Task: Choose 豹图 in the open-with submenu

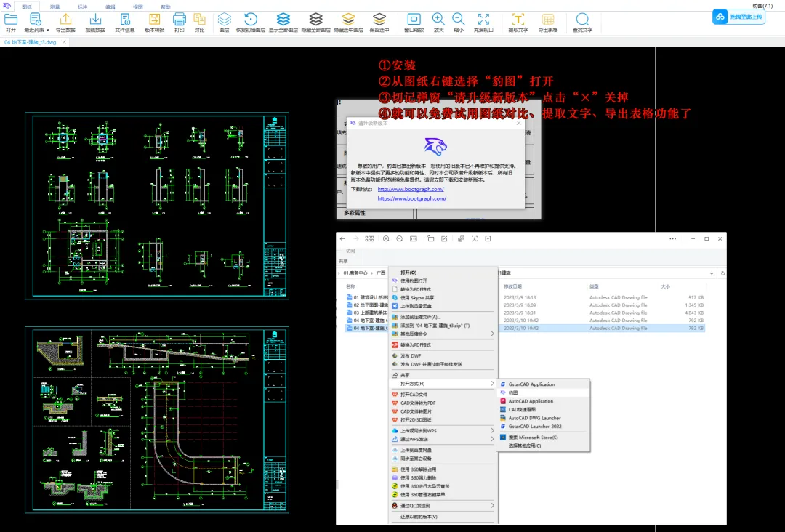Action: point(513,392)
